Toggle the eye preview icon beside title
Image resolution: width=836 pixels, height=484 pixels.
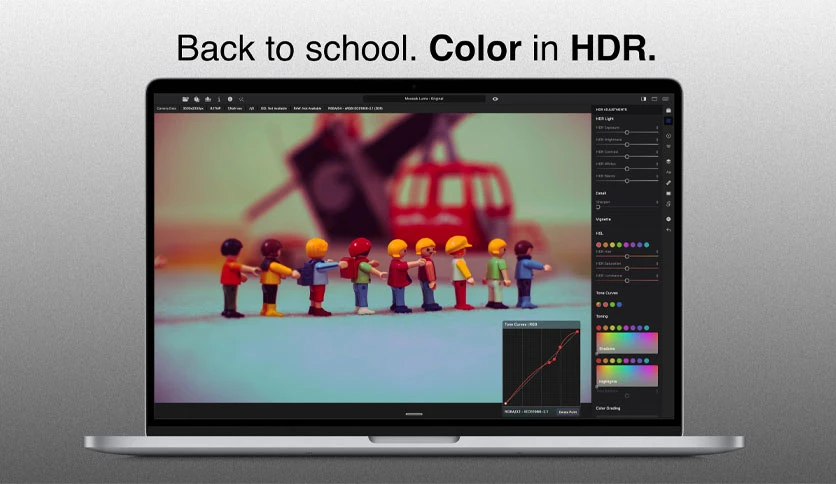495,99
